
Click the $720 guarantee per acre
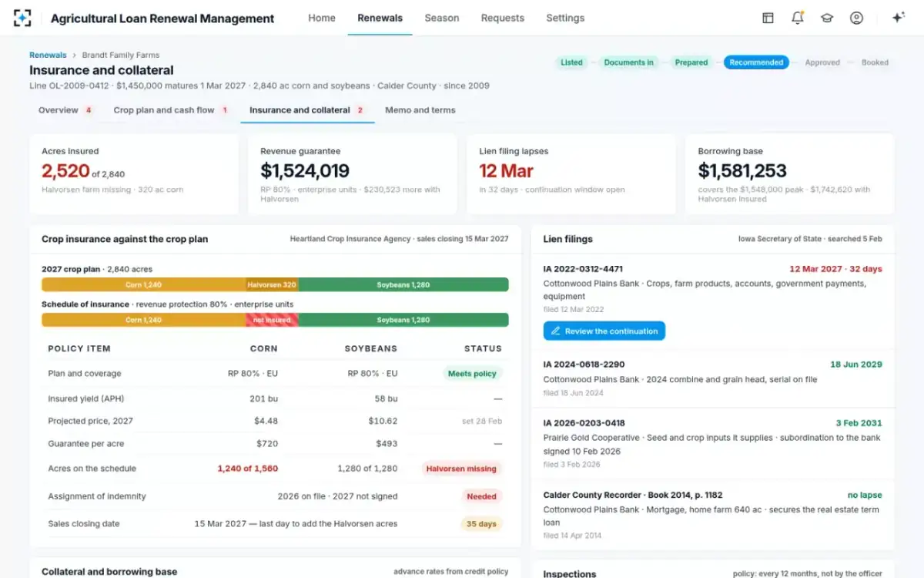[x=267, y=444]
